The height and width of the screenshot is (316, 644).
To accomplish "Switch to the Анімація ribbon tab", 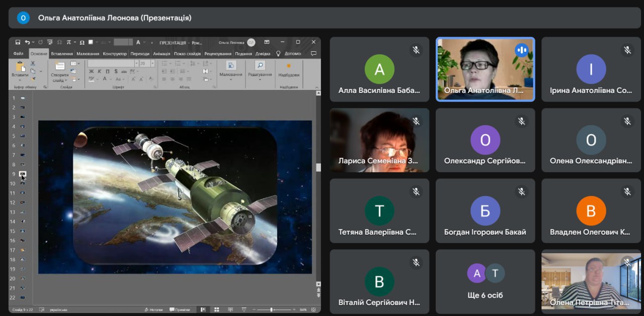I will tap(162, 54).
